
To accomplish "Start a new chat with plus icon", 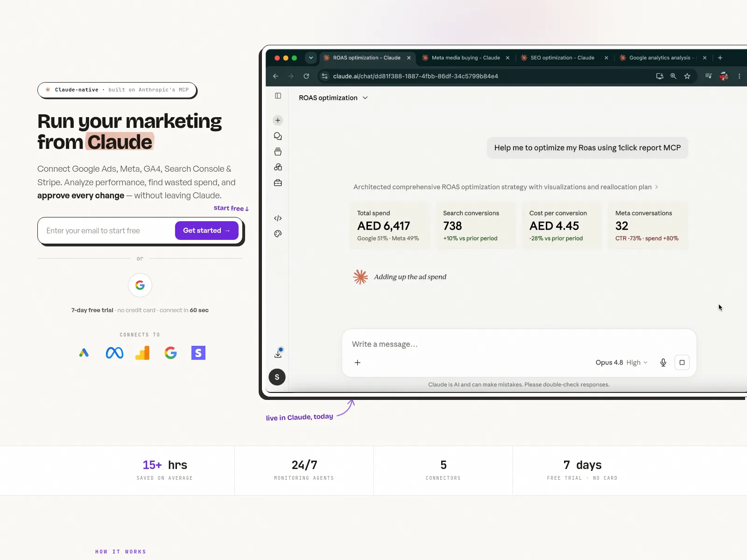I will pyautogui.click(x=278, y=120).
